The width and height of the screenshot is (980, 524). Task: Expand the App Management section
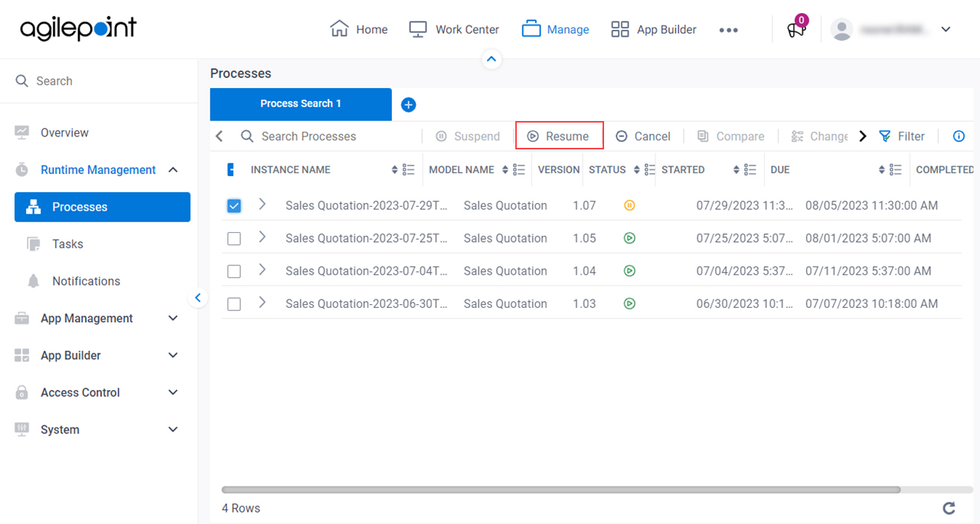(x=173, y=319)
